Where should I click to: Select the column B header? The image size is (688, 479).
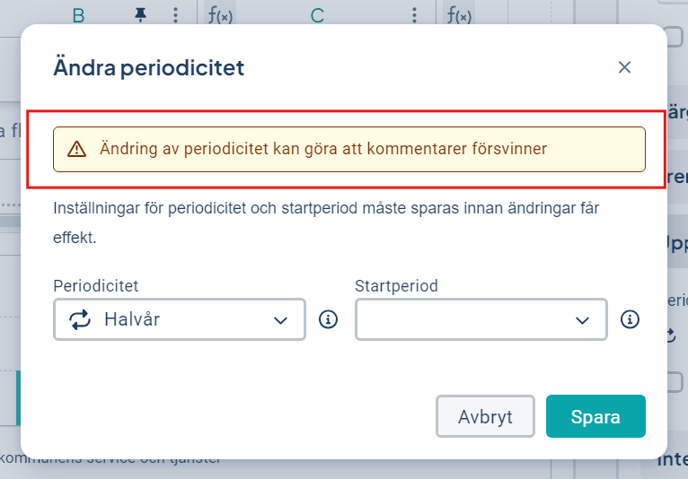(x=78, y=15)
